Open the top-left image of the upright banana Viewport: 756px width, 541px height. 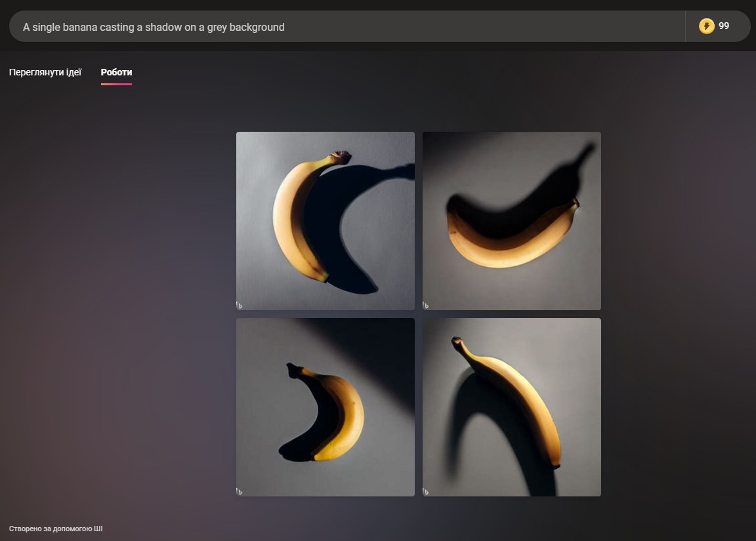tap(325, 220)
